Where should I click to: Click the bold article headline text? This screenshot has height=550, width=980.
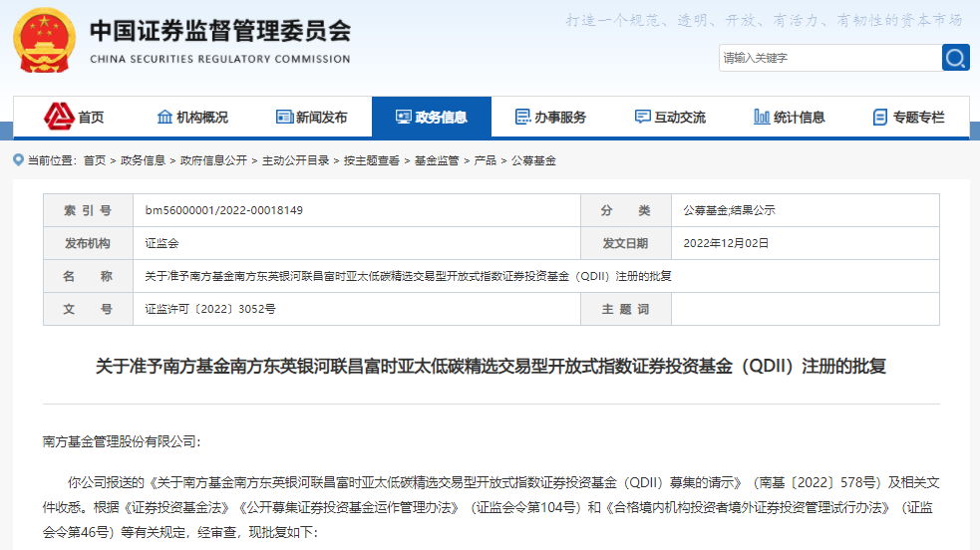pyautogui.click(x=490, y=366)
